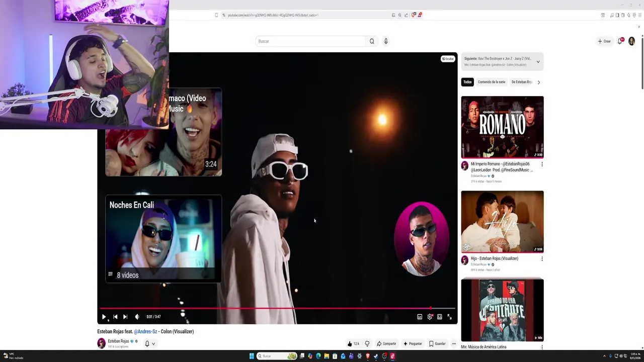Skip to the previous video in the player
Viewport: 644px width, 362px height.
pyautogui.click(x=115, y=317)
